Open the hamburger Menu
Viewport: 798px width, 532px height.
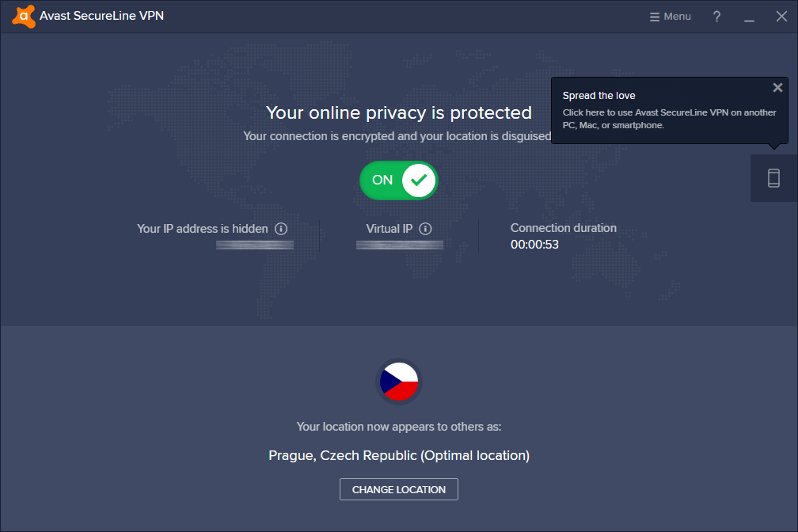coord(670,17)
